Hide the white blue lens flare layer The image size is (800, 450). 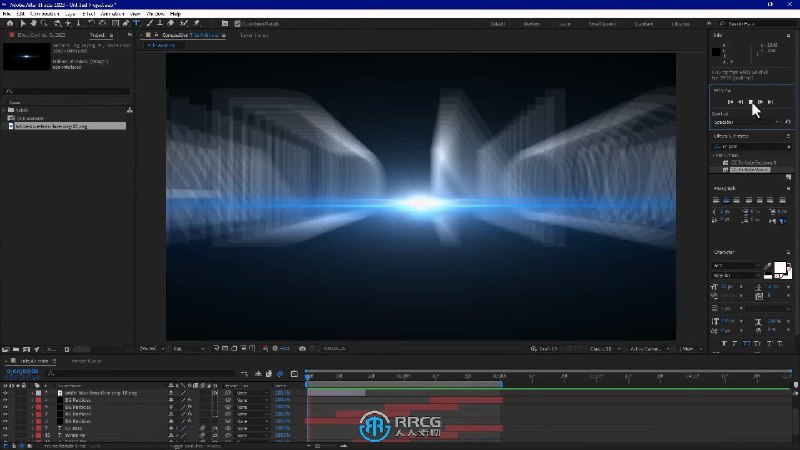pos(5,393)
